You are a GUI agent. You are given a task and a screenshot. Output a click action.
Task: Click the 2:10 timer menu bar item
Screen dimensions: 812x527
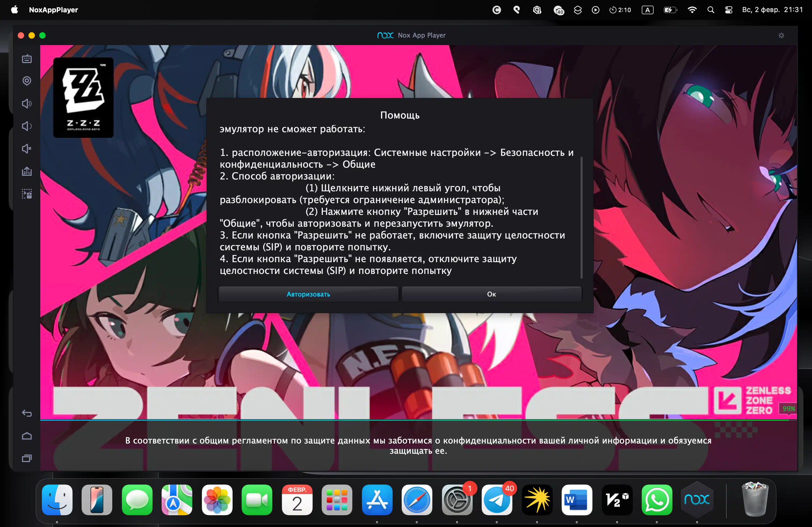click(x=620, y=10)
